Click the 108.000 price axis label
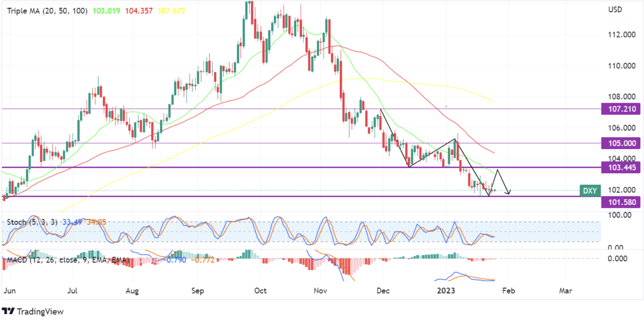Viewport: 644px width, 320px height. tap(621, 97)
